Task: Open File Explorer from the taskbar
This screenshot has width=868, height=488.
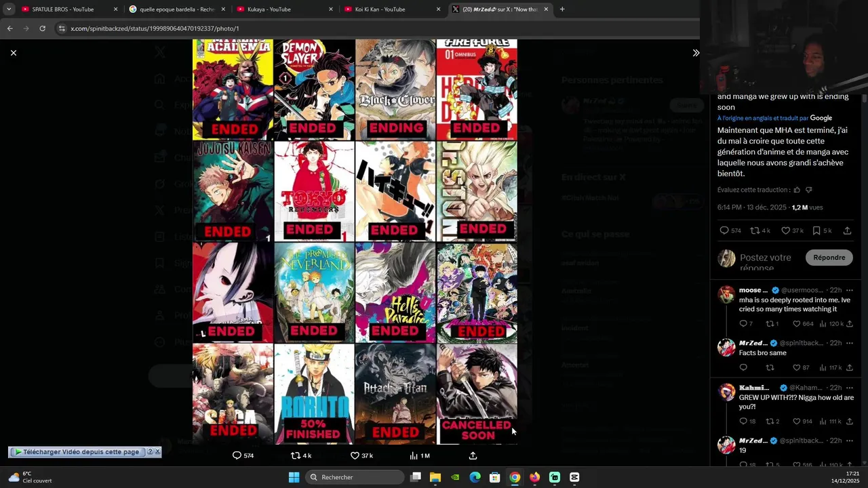Action: [435, 477]
